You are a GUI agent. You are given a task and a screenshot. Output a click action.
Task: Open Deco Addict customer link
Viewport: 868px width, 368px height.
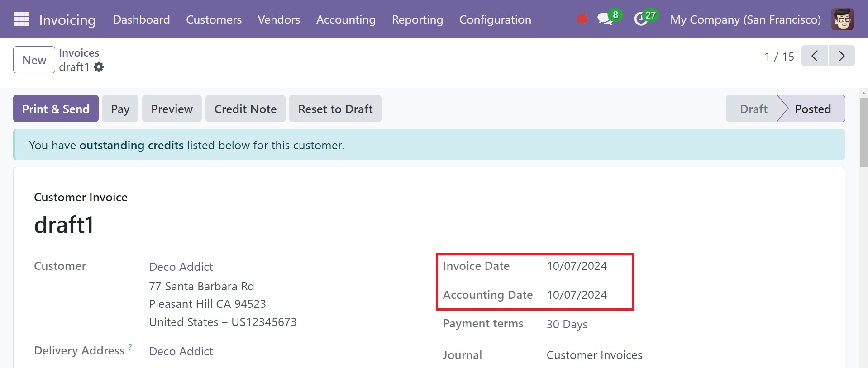tap(181, 267)
